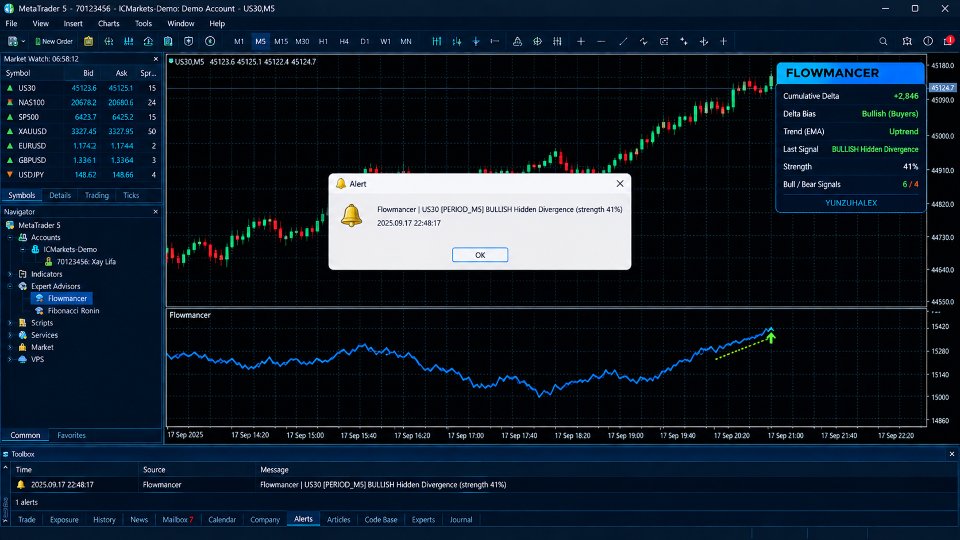Select the EURUSD row in Market Watch
The image size is (960, 540).
click(x=81, y=146)
